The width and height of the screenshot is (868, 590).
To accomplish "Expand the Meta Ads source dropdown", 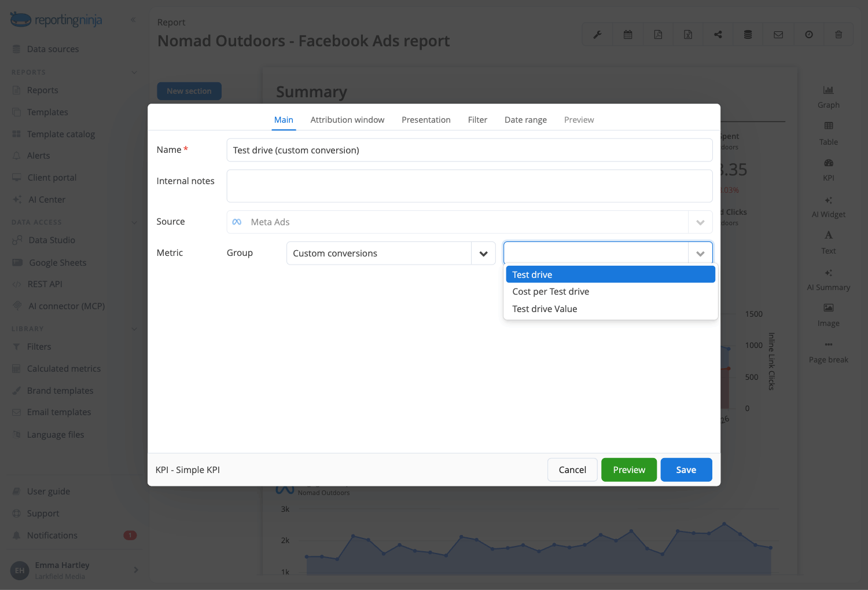I will pyautogui.click(x=700, y=222).
